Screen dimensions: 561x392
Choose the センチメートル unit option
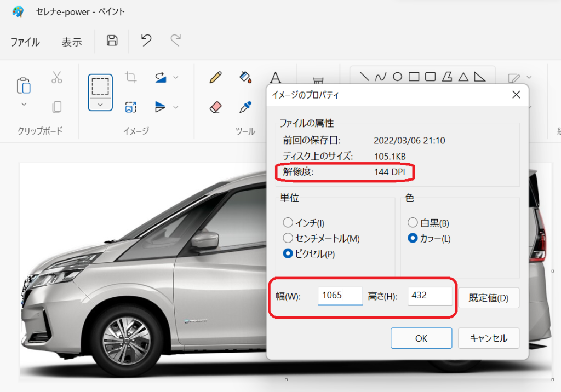[x=288, y=238]
